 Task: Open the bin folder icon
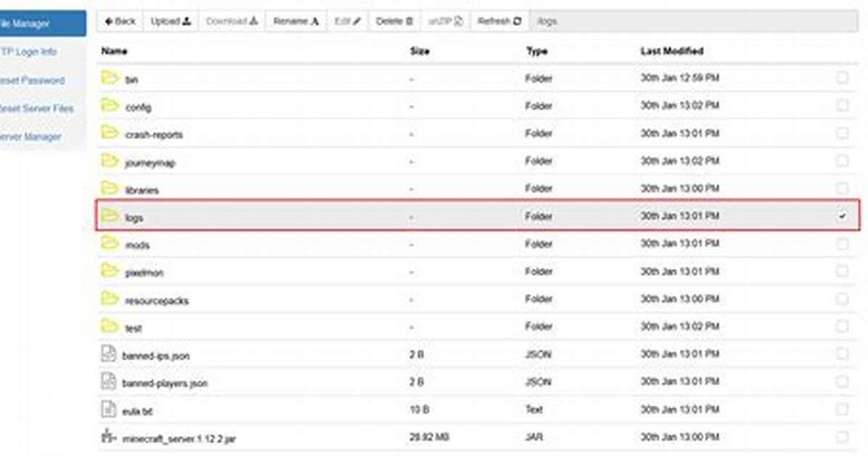coord(110,78)
